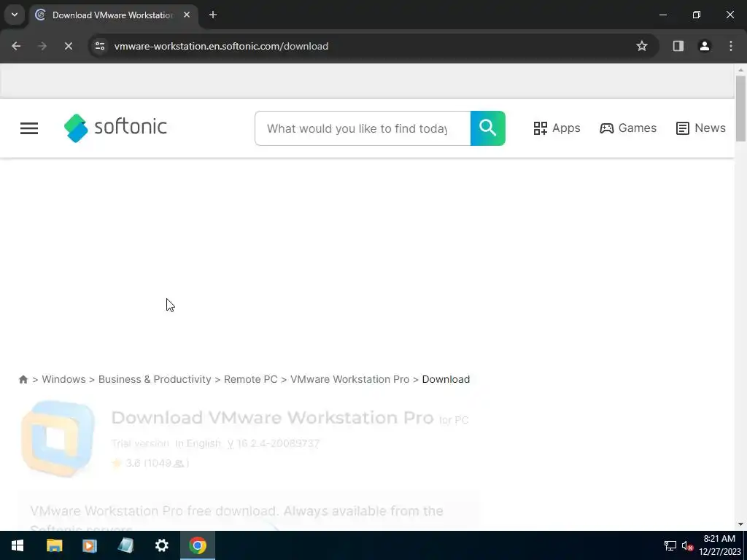
Task: Open Settings from the taskbar
Action: (161, 545)
